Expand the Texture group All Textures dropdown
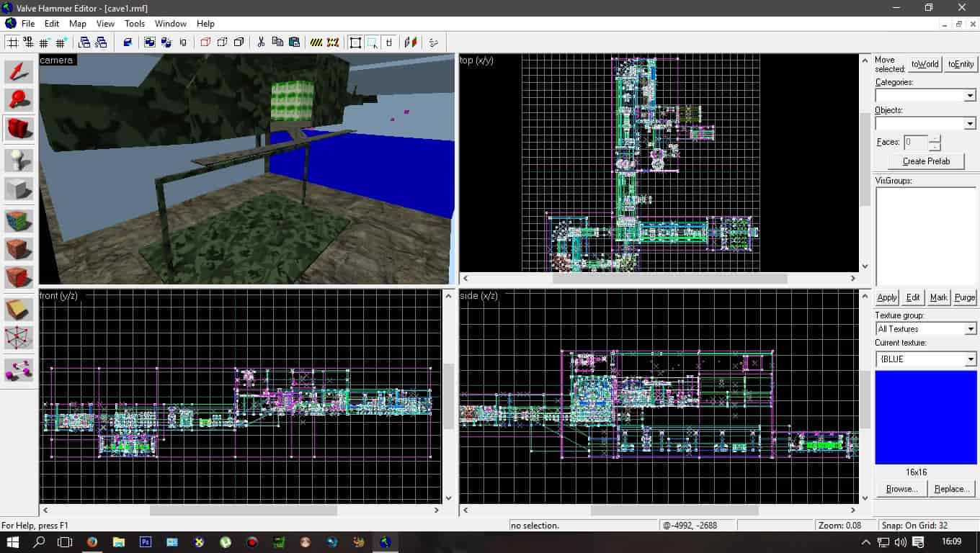This screenshot has width=980, height=553. (969, 329)
